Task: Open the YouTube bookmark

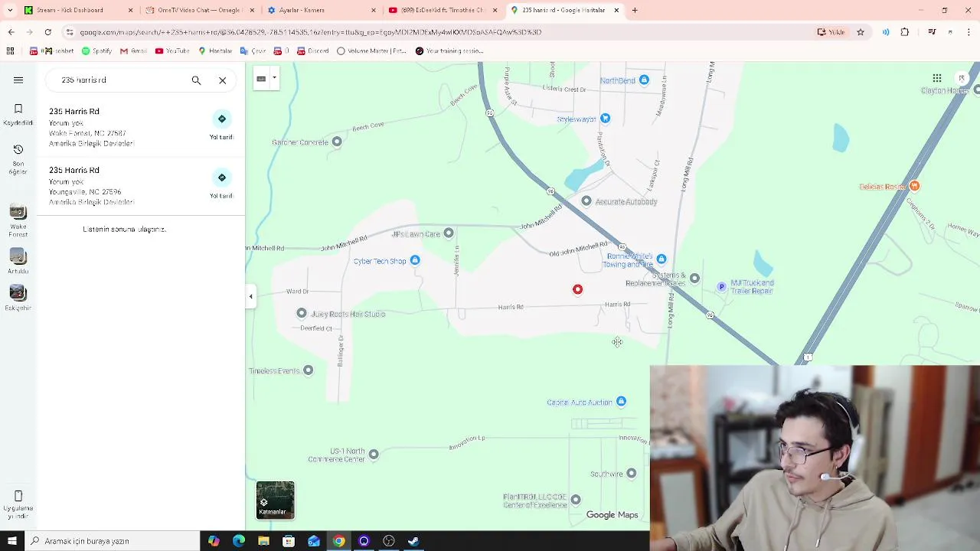Action: pos(172,51)
